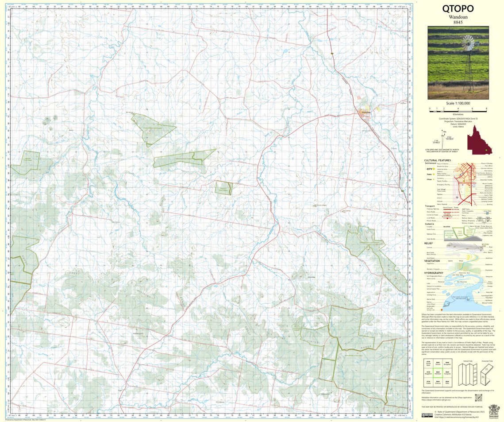Viewport: 504px width, 422px height.
Task: Click the Helipad symbol in the legend
Action: (x=460, y=201)
